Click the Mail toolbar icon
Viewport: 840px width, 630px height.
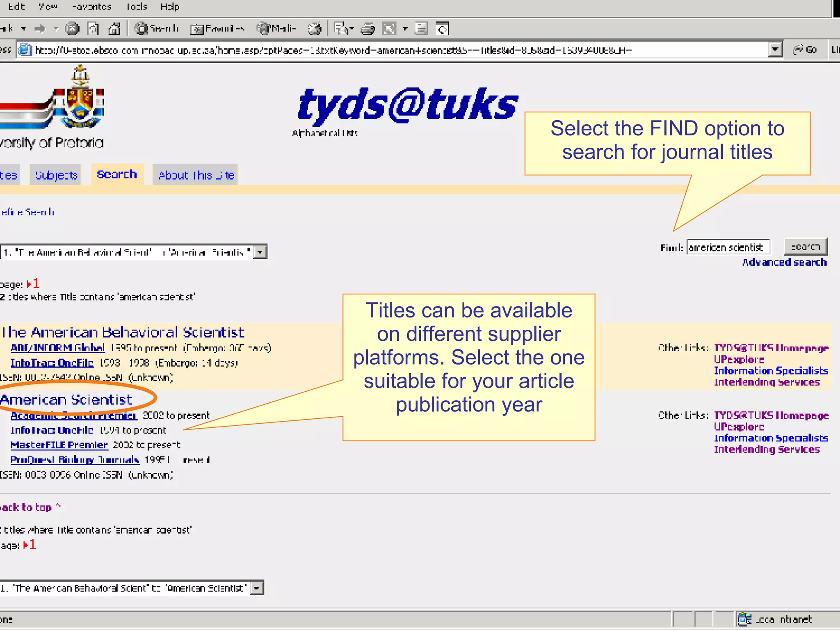click(341, 28)
